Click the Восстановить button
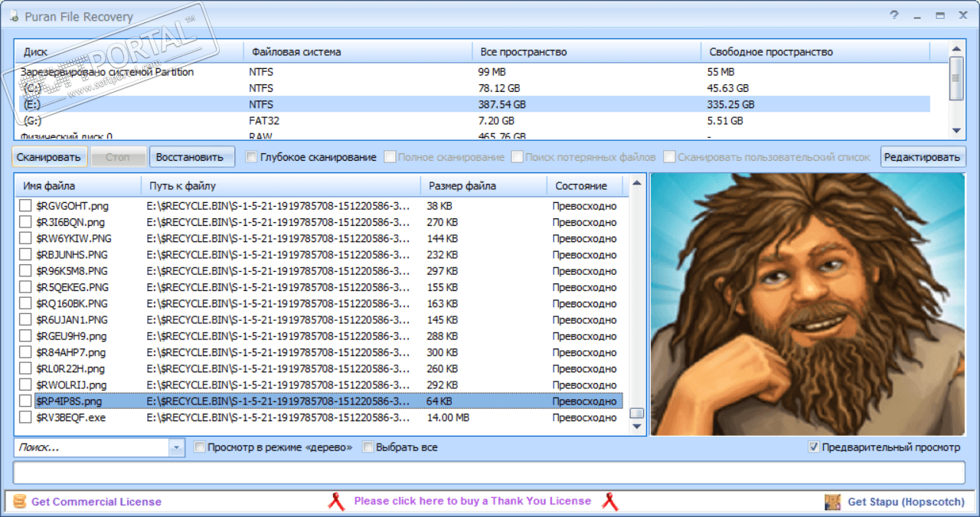Screen dimensions: 980x517 pyautogui.click(x=191, y=157)
